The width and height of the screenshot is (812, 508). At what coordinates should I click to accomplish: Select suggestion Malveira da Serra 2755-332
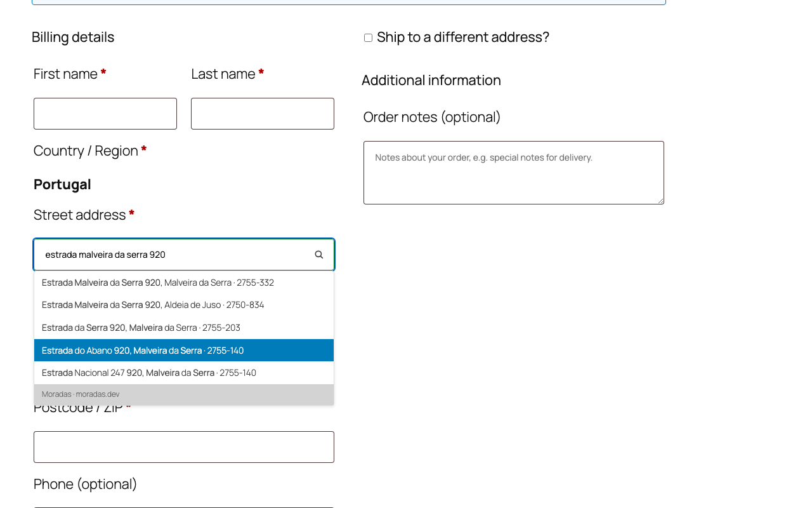(184, 283)
